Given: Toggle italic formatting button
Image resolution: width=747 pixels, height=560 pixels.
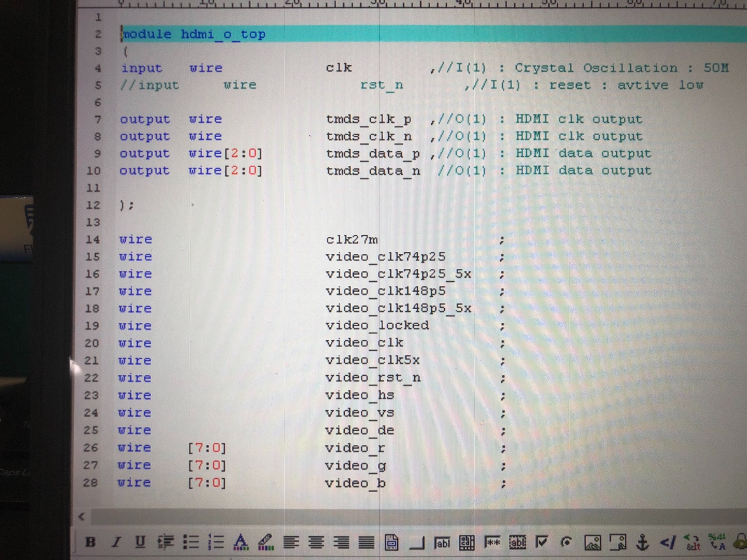Looking at the screenshot, I should point(116,542).
